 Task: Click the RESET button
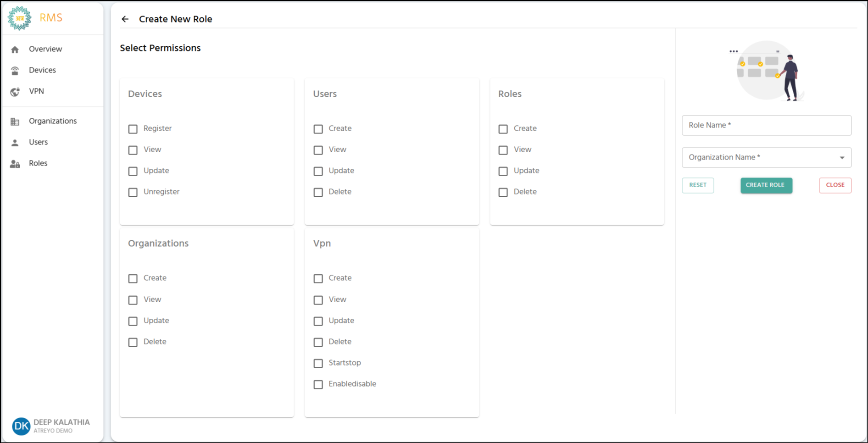(697, 185)
